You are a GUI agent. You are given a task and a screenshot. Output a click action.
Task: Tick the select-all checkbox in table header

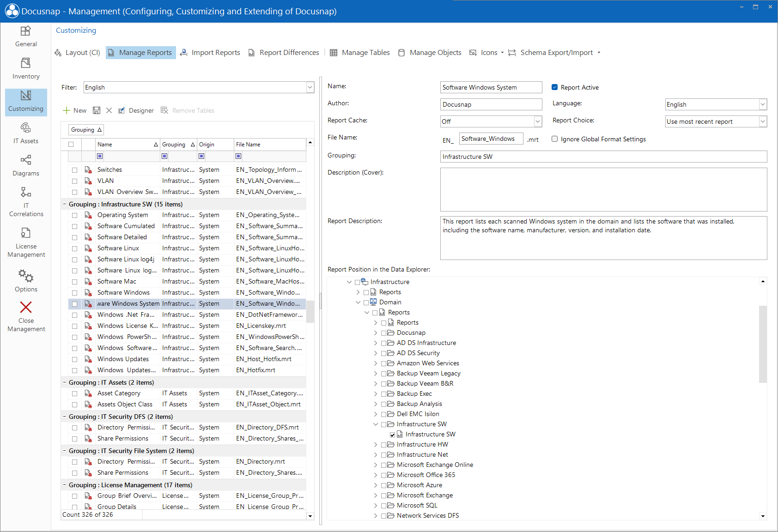point(71,145)
